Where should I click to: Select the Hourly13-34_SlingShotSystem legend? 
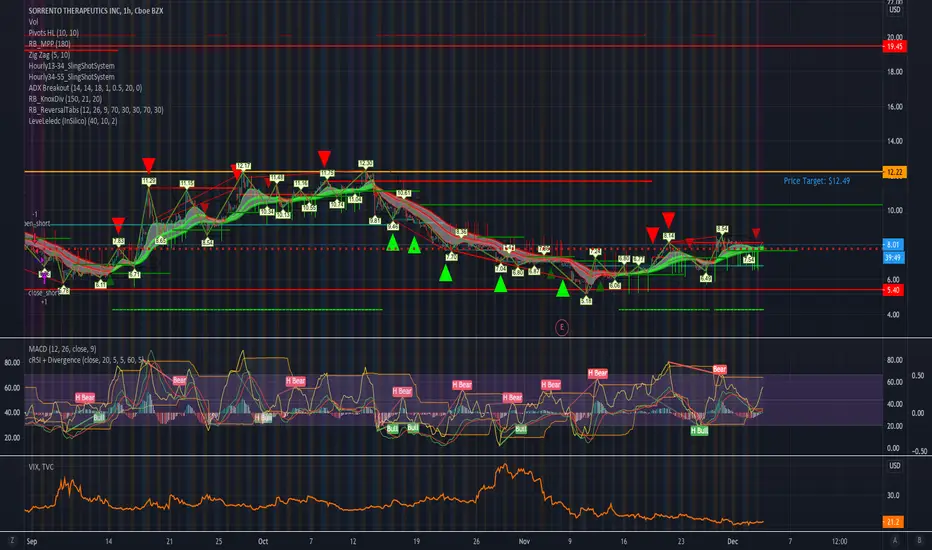click(x=71, y=66)
